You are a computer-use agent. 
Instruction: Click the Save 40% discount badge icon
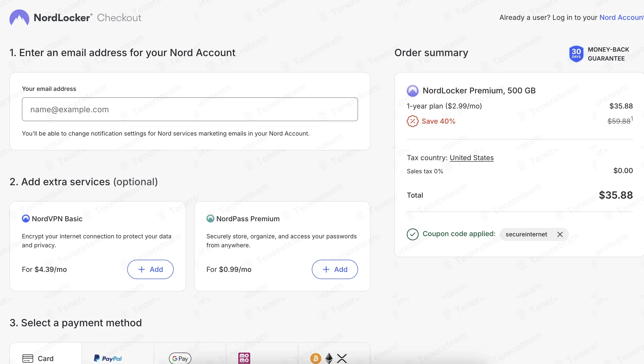point(412,121)
